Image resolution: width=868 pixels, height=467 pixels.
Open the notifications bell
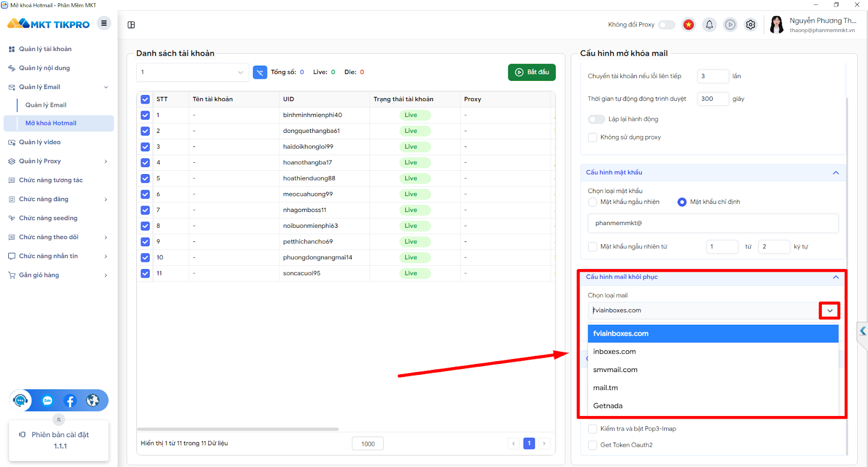[709, 24]
